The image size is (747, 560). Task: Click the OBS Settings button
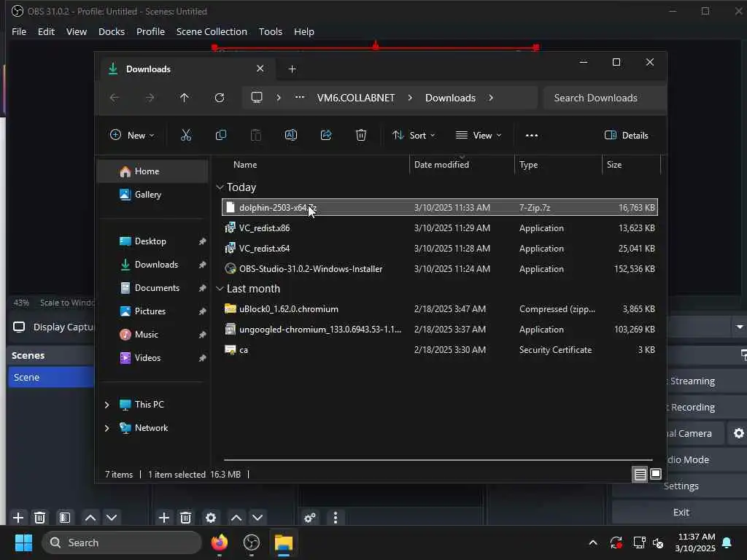[x=681, y=486]
